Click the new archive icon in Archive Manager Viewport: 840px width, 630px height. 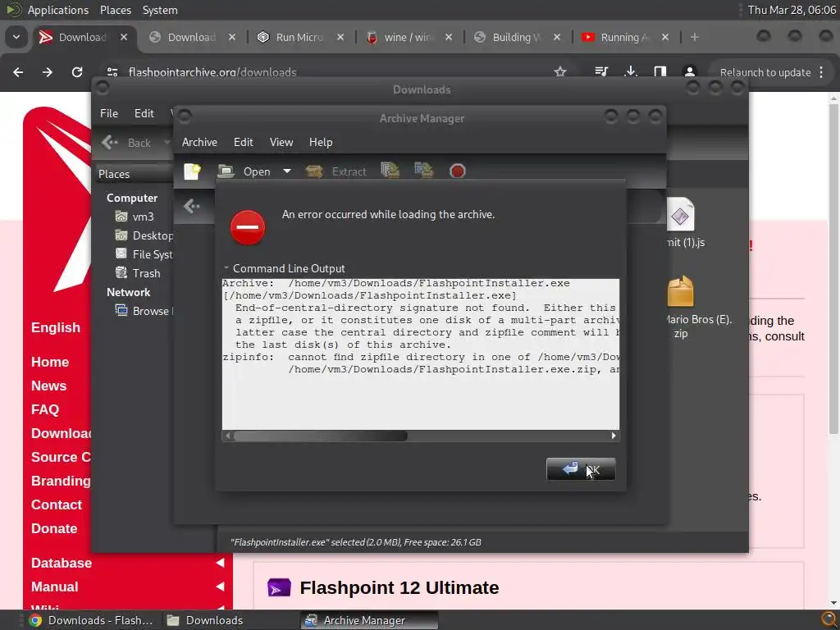click(192, 171)
